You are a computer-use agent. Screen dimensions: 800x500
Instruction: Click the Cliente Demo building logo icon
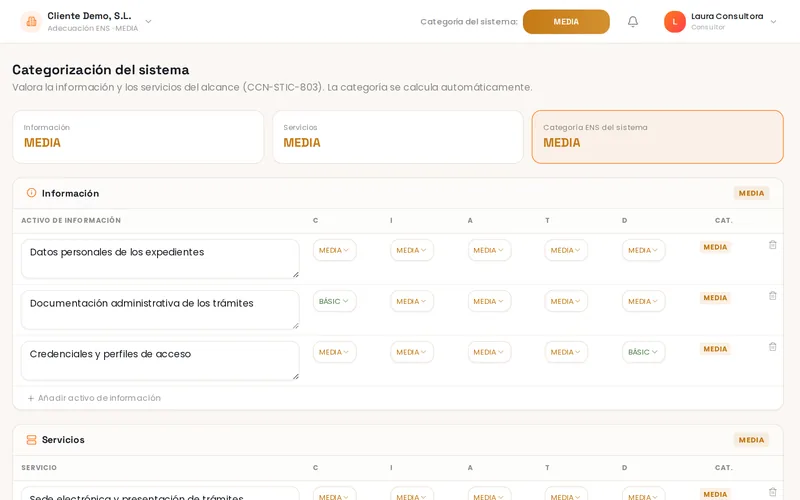tap(31, 21)
